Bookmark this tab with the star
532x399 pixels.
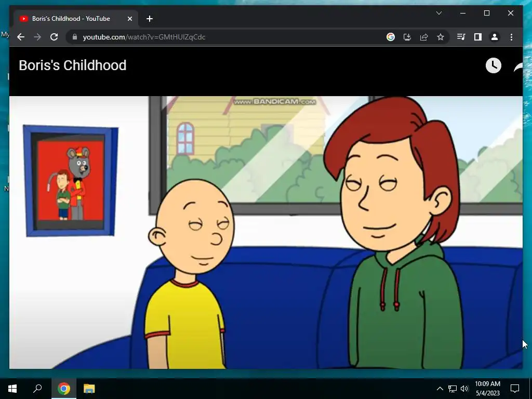[x=441, y=37]
